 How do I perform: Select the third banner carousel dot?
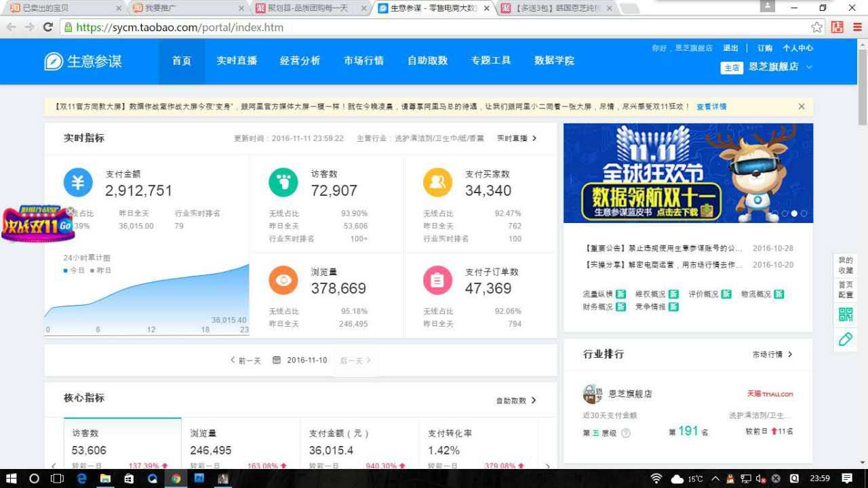[794, 213]
